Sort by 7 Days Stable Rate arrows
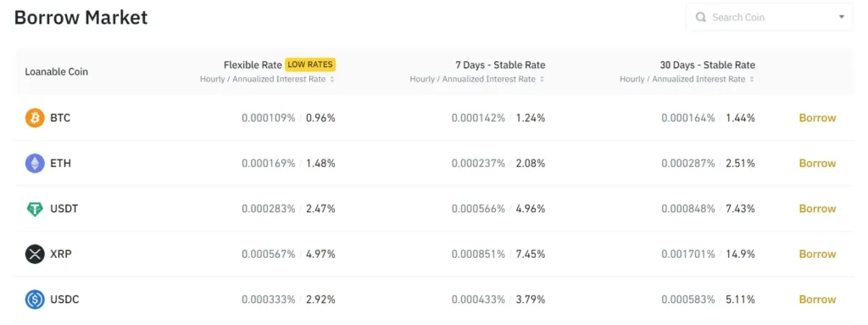The width and height of the screenshot is (868, 325). (542, 79)
